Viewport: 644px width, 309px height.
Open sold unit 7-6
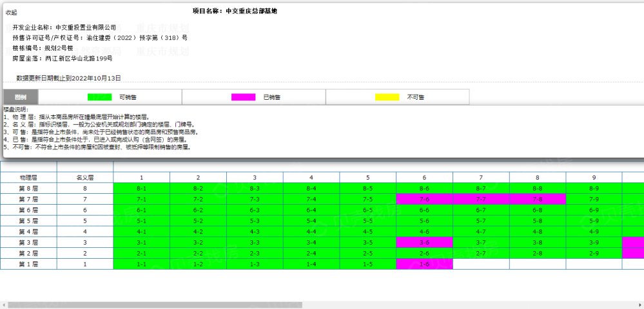point(425,199)
